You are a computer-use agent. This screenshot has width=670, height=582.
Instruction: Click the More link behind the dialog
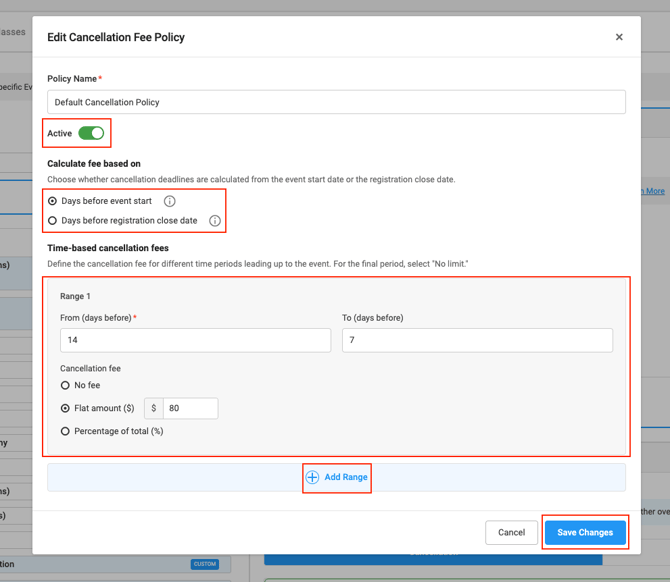655,191
